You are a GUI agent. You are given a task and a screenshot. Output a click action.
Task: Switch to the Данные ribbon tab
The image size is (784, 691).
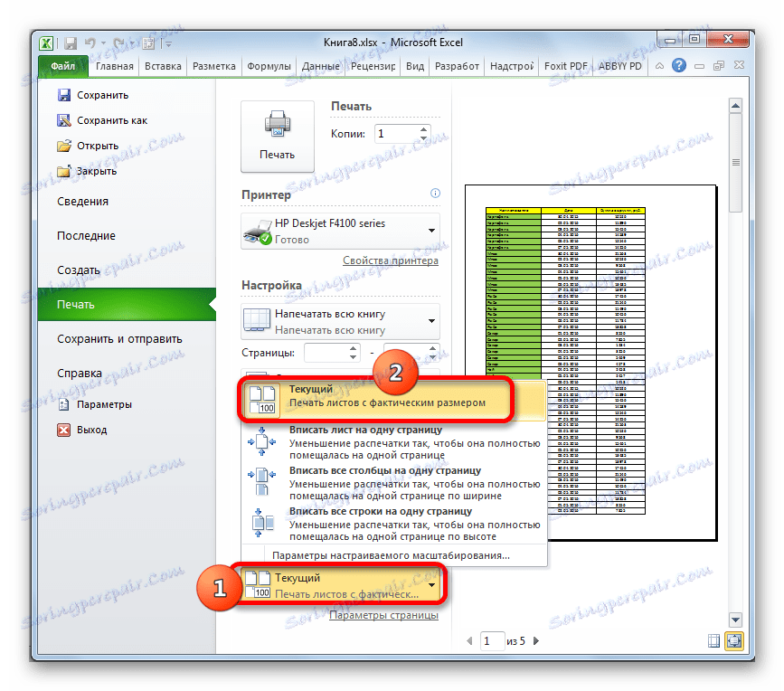[320, 66]
